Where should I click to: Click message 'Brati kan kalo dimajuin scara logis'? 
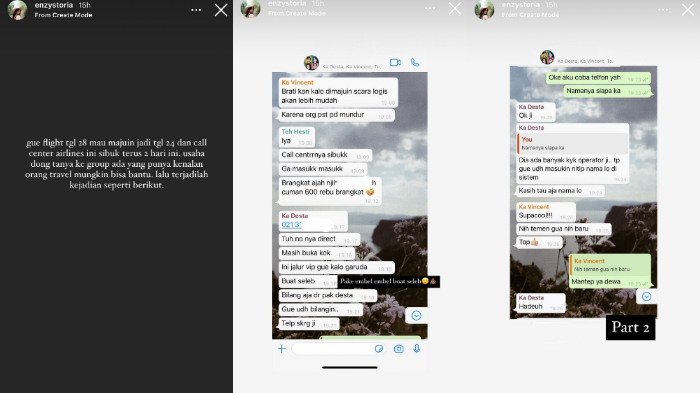(x=338, y=92)
